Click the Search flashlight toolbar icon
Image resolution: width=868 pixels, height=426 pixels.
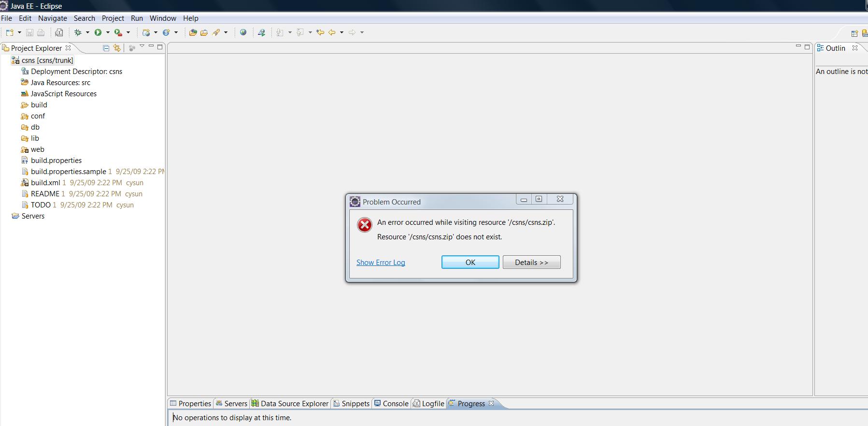pos(216,32)
